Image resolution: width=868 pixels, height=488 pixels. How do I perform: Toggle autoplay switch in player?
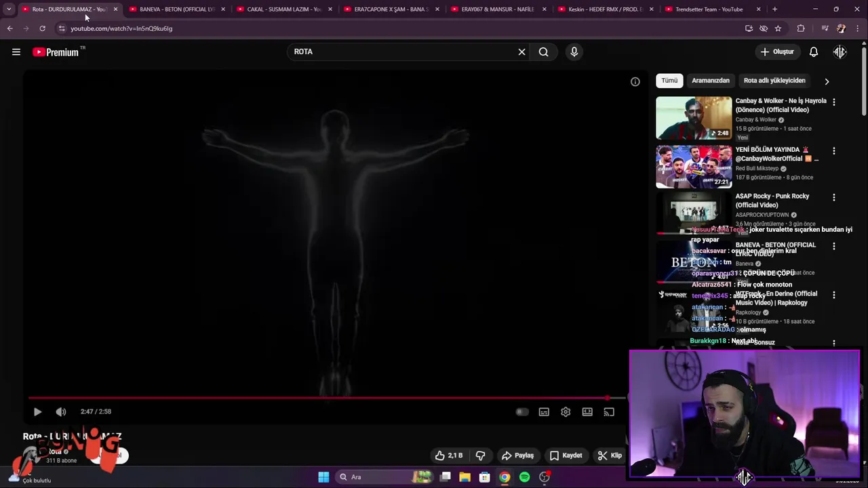point(521,411)
